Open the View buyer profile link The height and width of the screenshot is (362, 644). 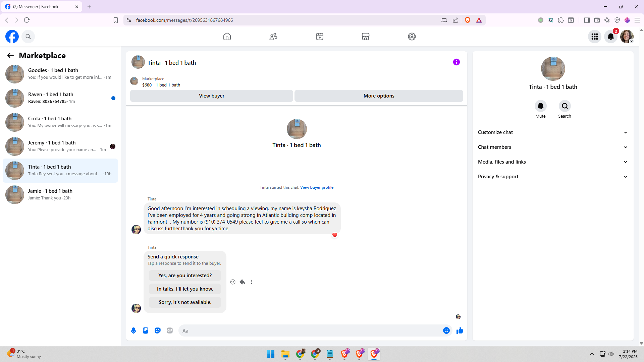[x=317, y=187]
